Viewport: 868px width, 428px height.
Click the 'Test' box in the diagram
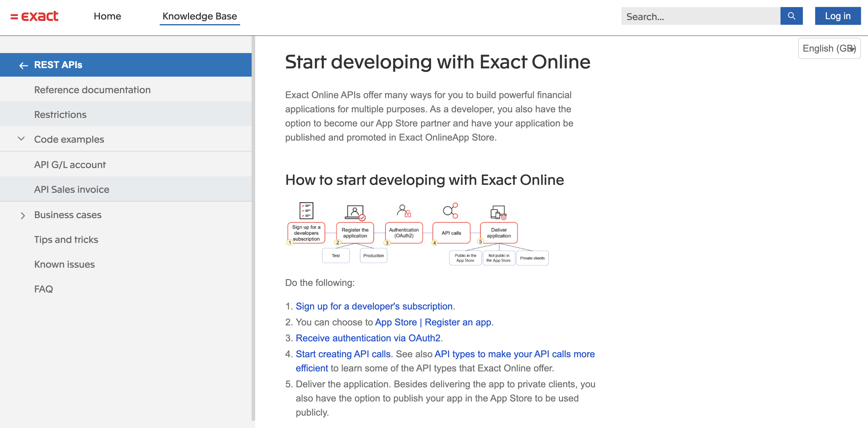click(x=336, y=256)
